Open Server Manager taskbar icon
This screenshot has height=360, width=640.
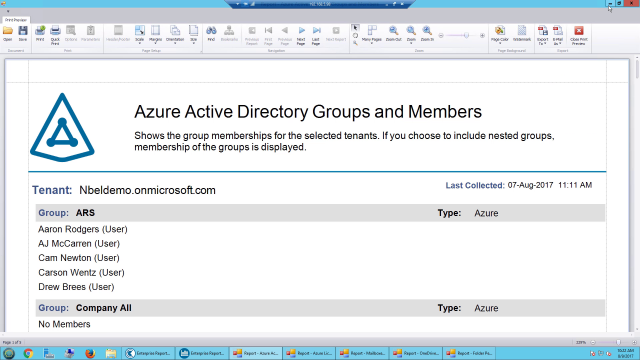click(x=49, y=353)
